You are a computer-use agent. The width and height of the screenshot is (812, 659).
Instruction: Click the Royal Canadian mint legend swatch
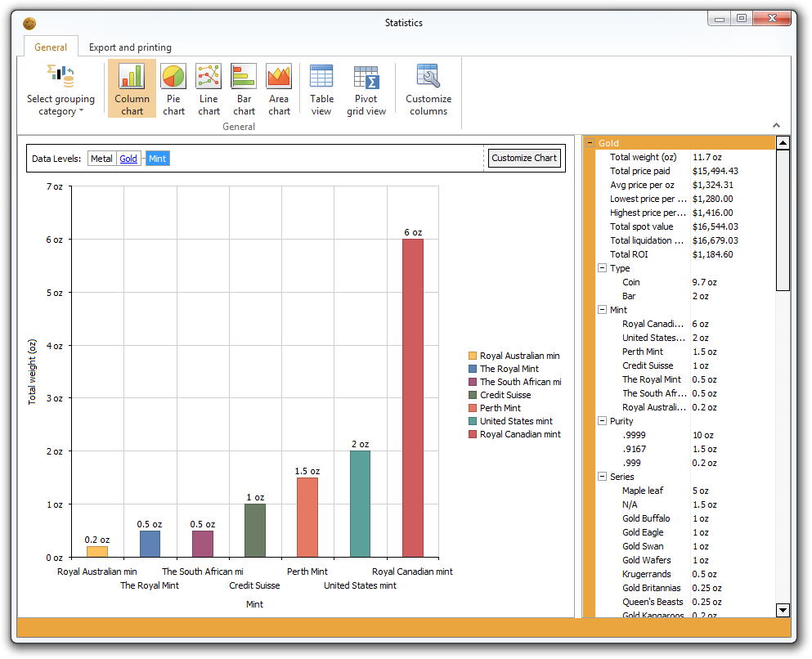pos(473,434)
